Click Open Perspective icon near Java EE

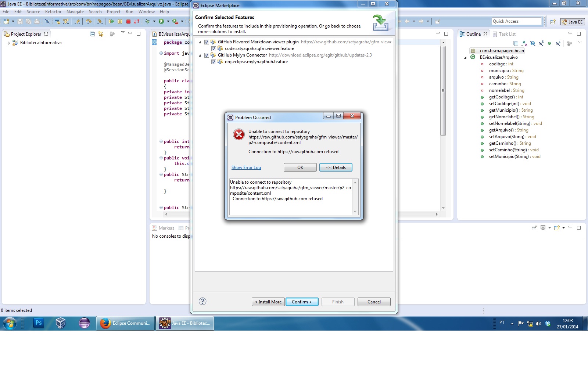click(553, 22)
